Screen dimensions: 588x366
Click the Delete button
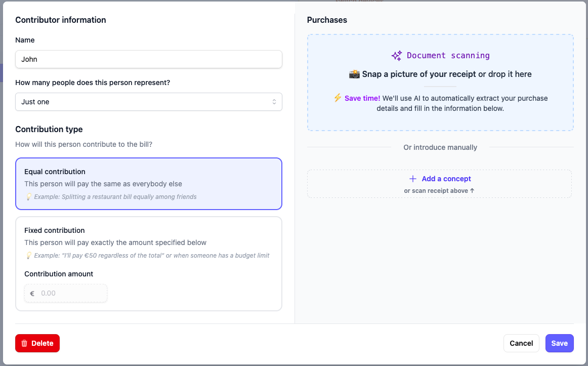tap(37, 343)
